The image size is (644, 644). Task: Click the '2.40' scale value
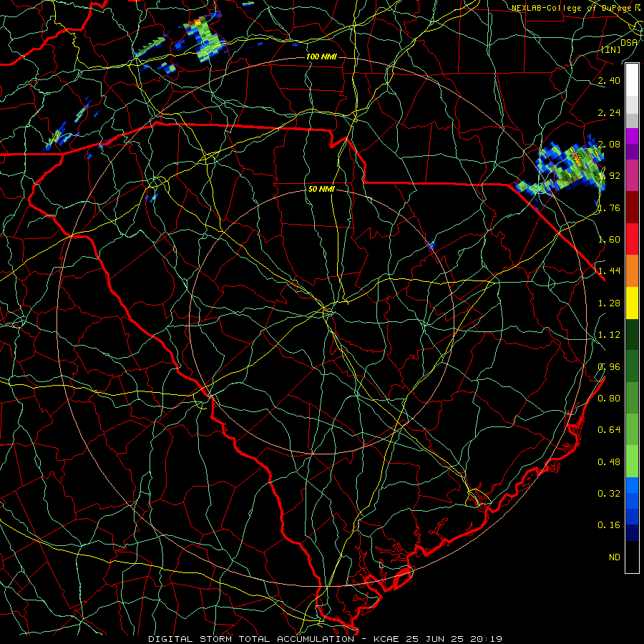tap(609, 80)
